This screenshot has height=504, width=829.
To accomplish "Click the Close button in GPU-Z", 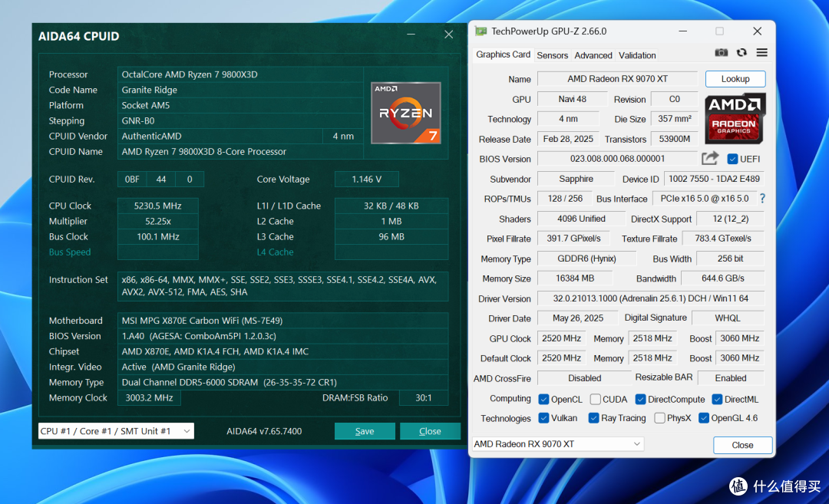I will 742,445.
